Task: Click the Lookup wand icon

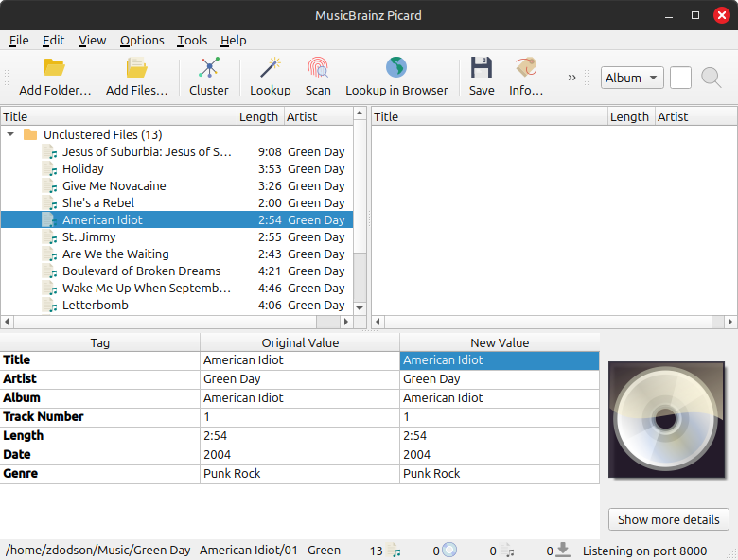Action: (271, 68)
